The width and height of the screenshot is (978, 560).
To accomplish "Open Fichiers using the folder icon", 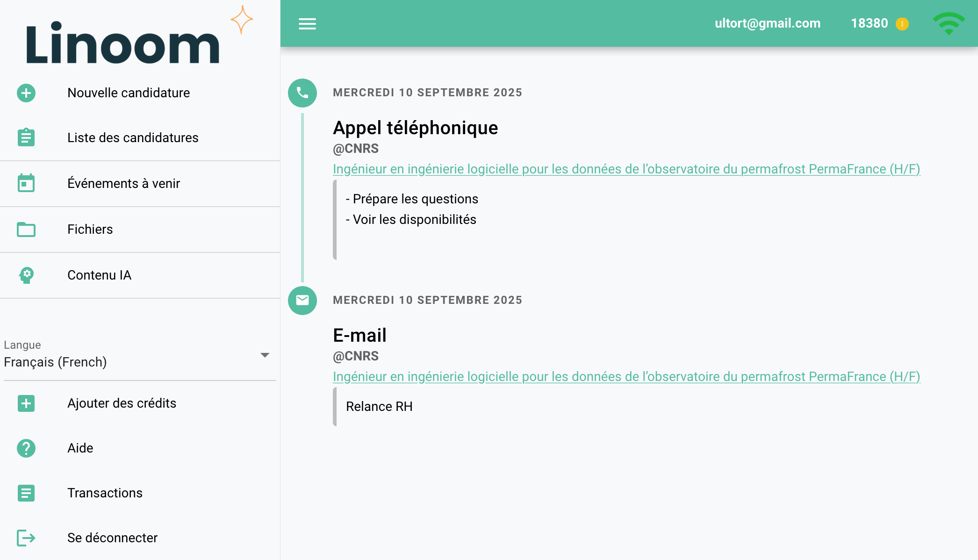I will point(26,230).
